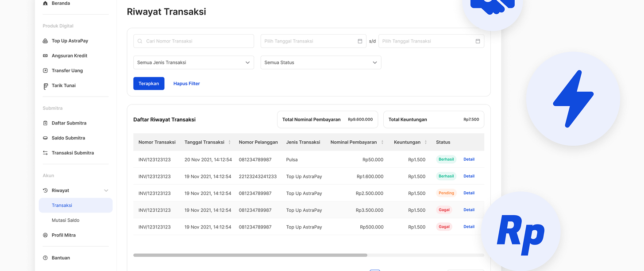Collapse the Riwayat menu chevron
644x271 pixels.
[x=106, y=190]
